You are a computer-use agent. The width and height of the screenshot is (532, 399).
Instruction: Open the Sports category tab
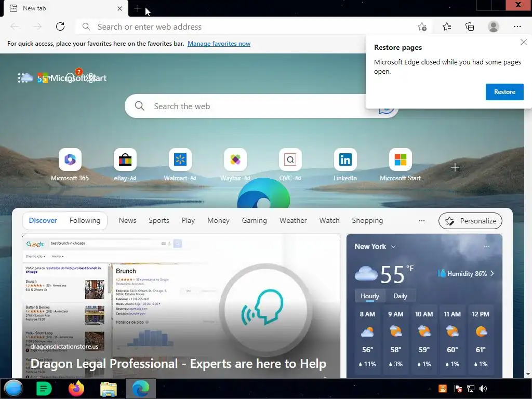tap(159, 220)
